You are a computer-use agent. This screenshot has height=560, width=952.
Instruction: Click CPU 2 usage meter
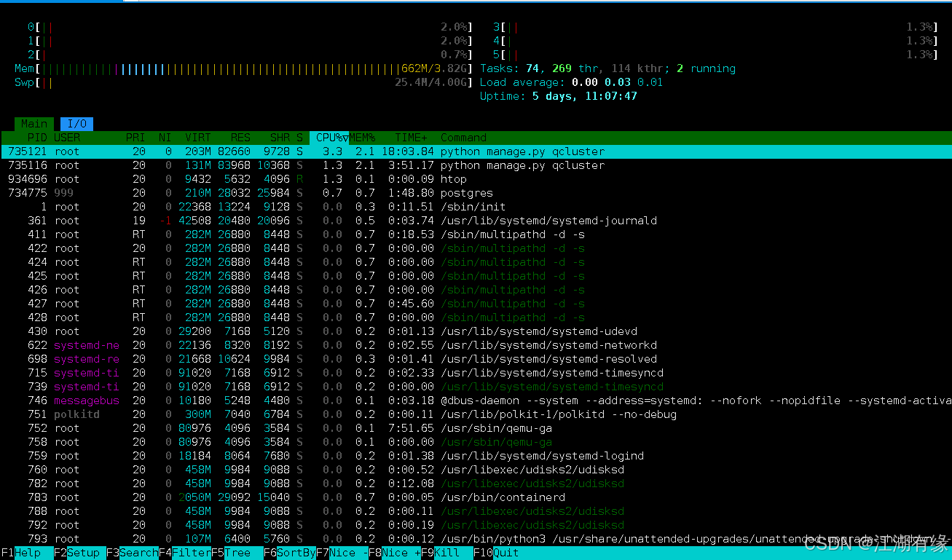(x=250, y=55)
